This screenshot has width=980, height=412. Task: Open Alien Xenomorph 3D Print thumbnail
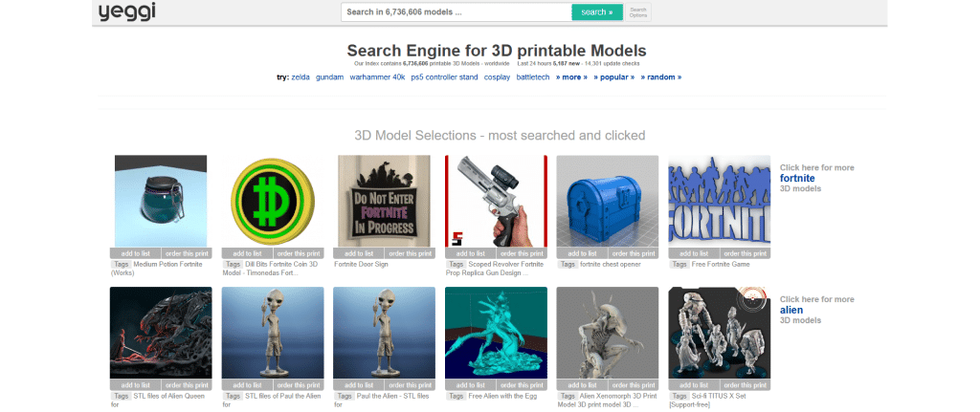click(x=608, y=333)
